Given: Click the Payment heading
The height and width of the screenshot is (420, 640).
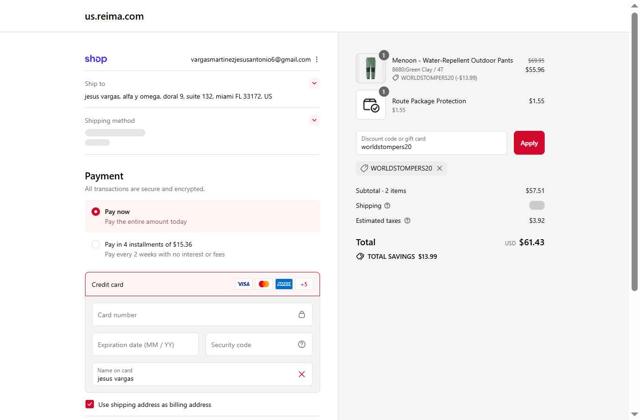Looking at the screenshot, I should coord(104,176).
